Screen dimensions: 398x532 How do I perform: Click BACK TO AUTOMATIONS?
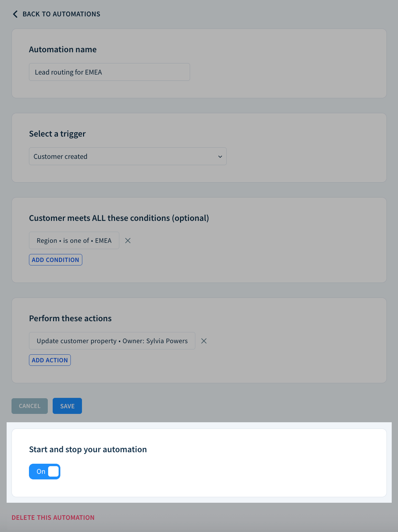61,14
